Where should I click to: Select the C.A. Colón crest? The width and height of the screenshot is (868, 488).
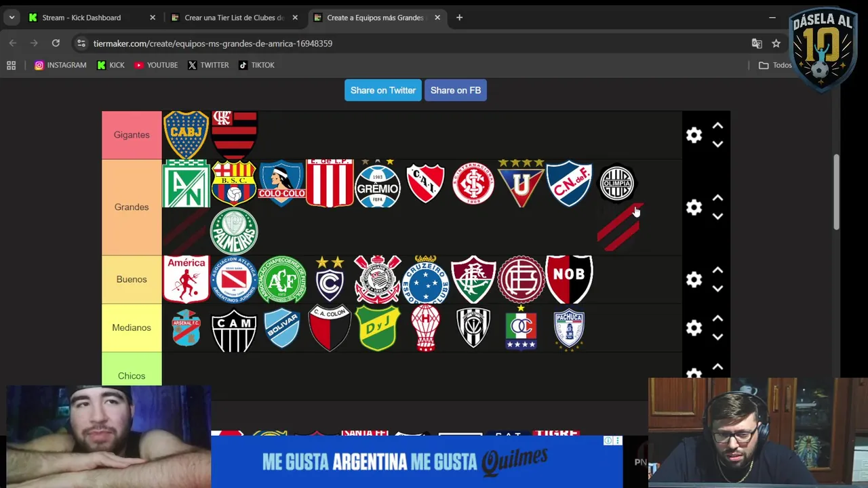330,327
